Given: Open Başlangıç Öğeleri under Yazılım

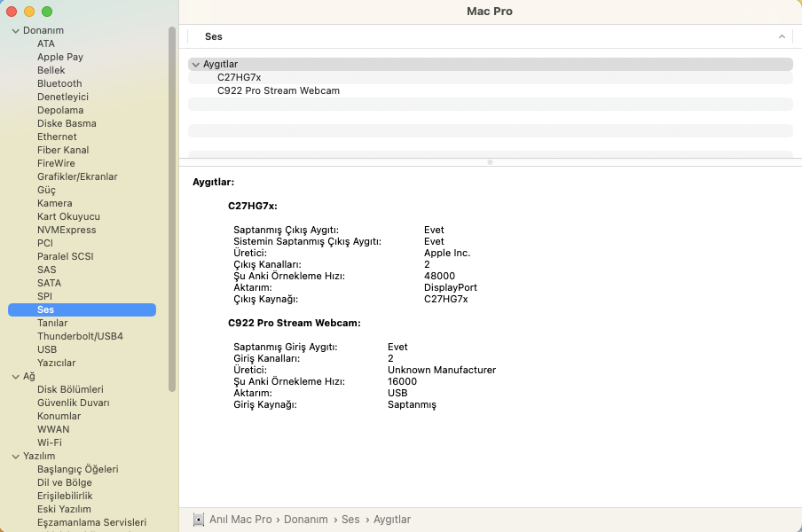Looking at the screenshot, I should 78,469.
